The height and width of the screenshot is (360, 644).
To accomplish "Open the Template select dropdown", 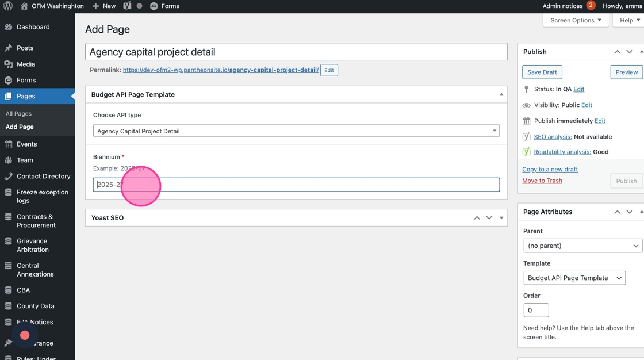I will 574,278.
